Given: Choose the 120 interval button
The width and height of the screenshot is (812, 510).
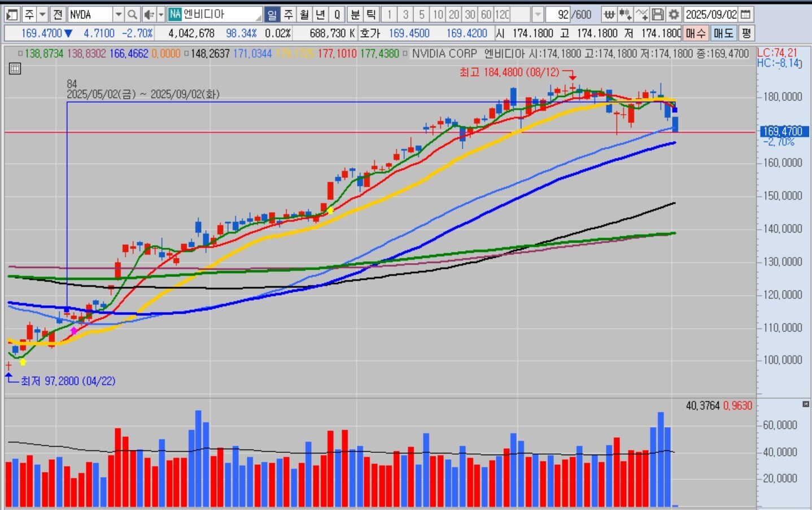Looking at the screenshot, I should point(502,14).
